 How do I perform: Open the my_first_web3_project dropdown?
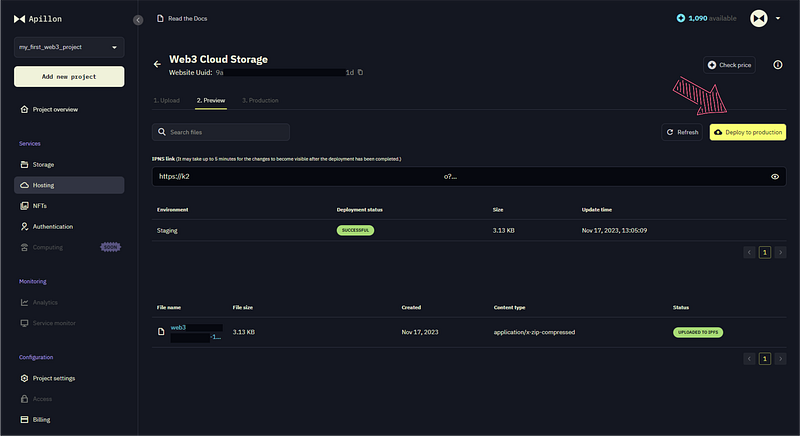(69, 47)
